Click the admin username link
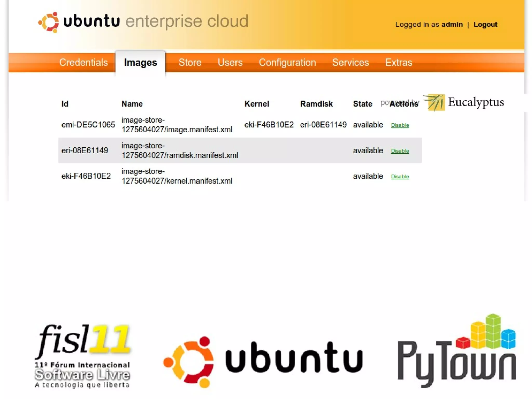 pyautogui.click(x=452, y=24)
